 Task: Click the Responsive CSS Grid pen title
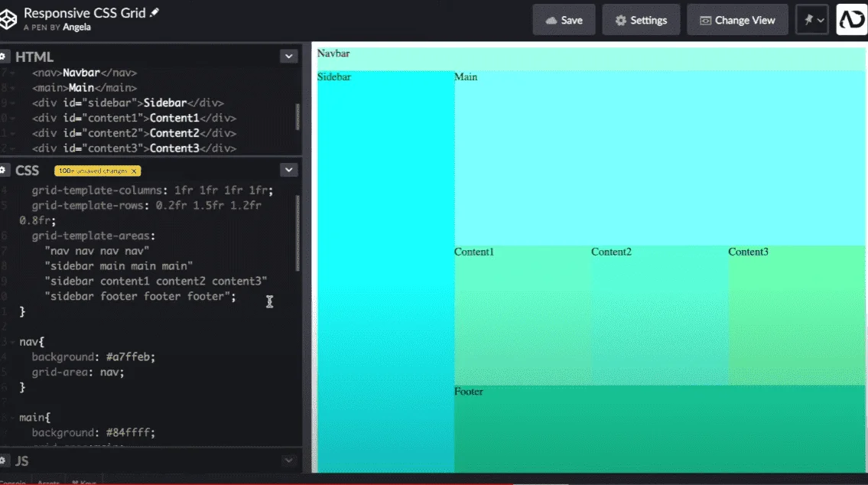click(x=85, y=13)
